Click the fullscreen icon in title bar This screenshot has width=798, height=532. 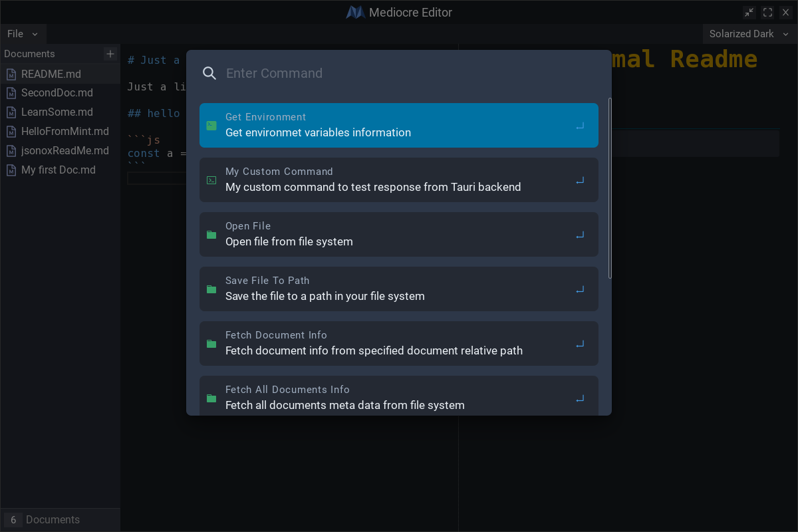(767, 12)
